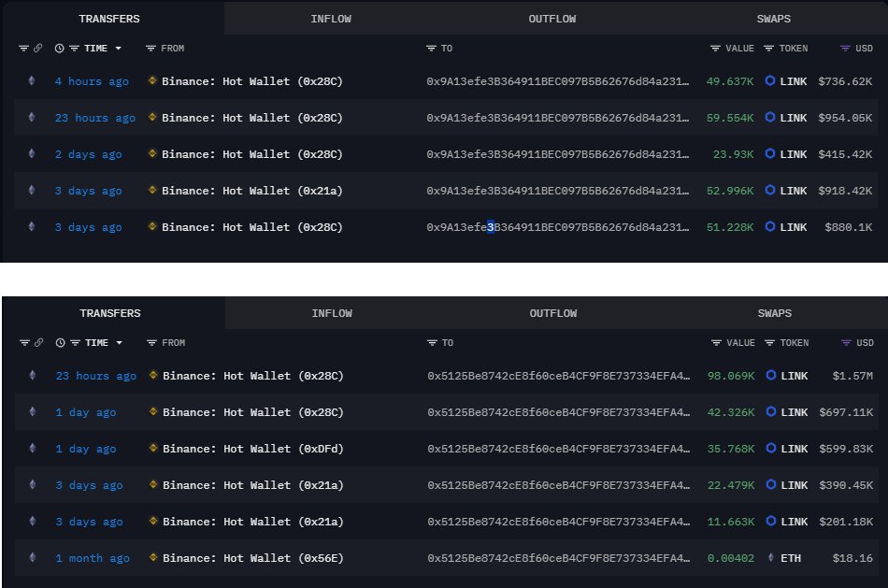Click the LINK token icon in the $415.42K row
888x588 pixels.
pyautogui.click(x=770, y=154)
